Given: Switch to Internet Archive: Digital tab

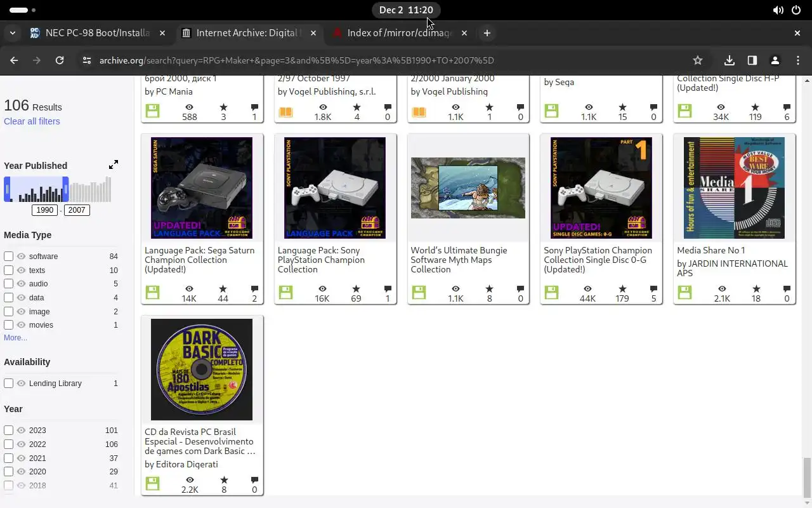Looking at the screenshot, I should pyautogui.click(x=249, y=33).
